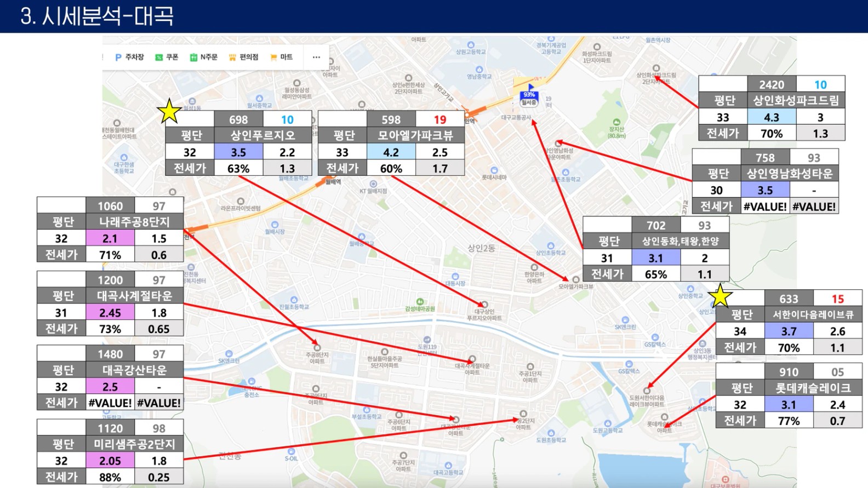868x488 pixels.
Task: Click the slide title 3. 시세분석-대곡
Action: (x=98, y=16)
